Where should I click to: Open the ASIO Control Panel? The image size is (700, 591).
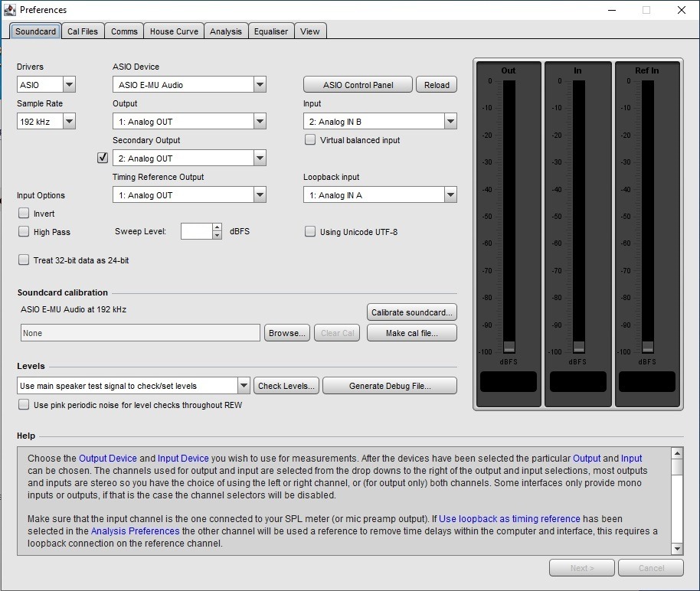pos(358,84)
